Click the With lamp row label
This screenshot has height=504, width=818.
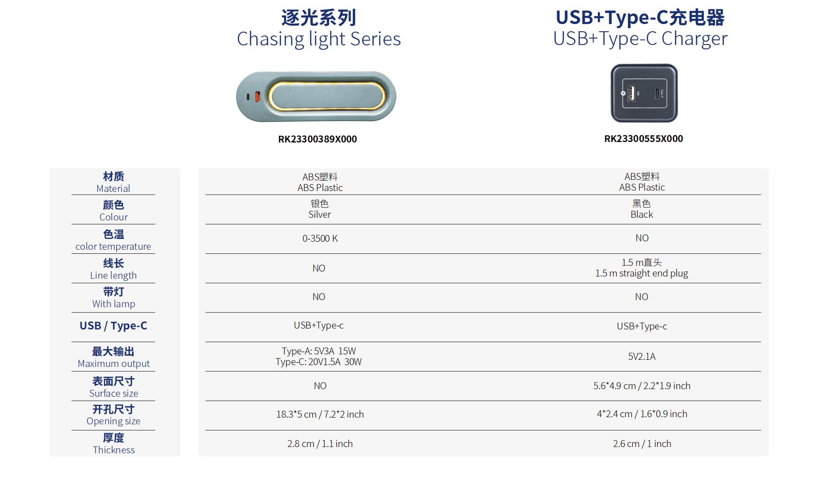(x=113, y=297)
